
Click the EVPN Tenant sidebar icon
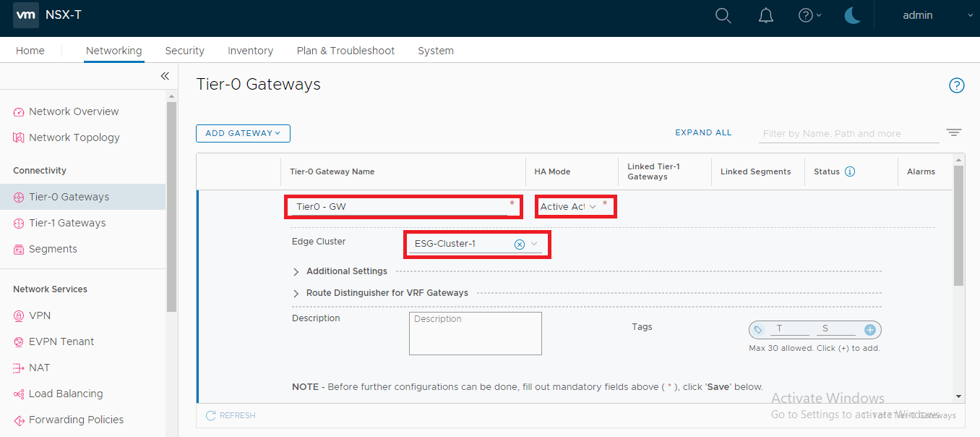[x=19, y=341]
